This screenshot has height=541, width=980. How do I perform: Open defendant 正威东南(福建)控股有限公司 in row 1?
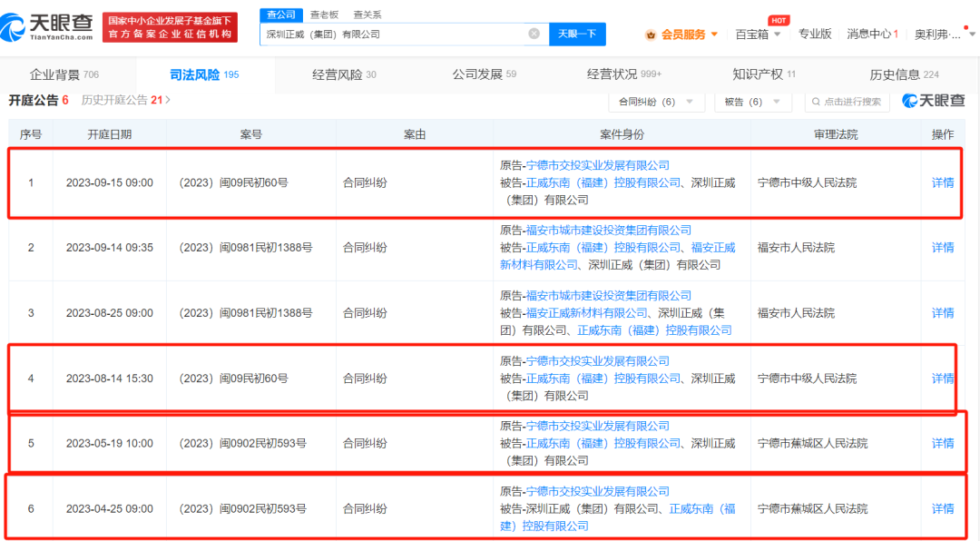click(x=603, y=182)
